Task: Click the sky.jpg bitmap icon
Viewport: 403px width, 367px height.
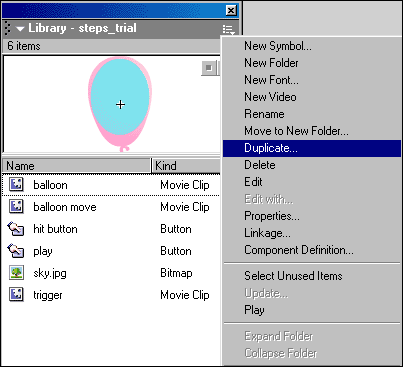Action: coord(16,273)
